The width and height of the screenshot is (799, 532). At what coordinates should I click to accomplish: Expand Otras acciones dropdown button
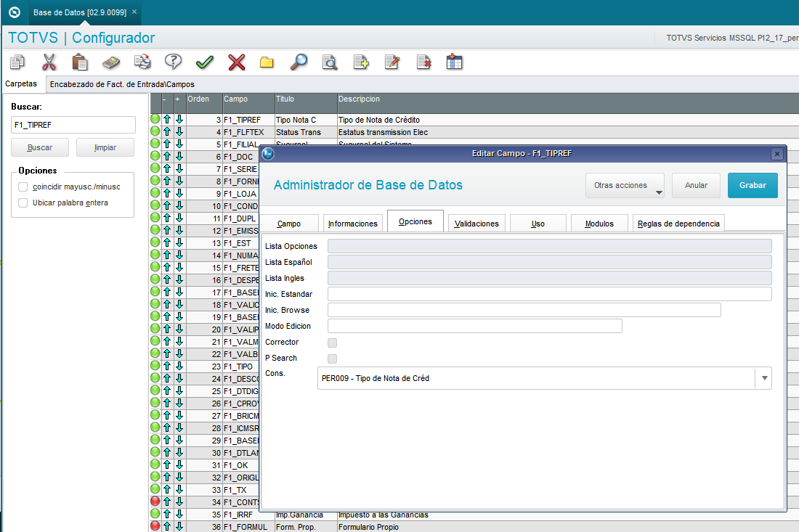(x=625, y=185)
